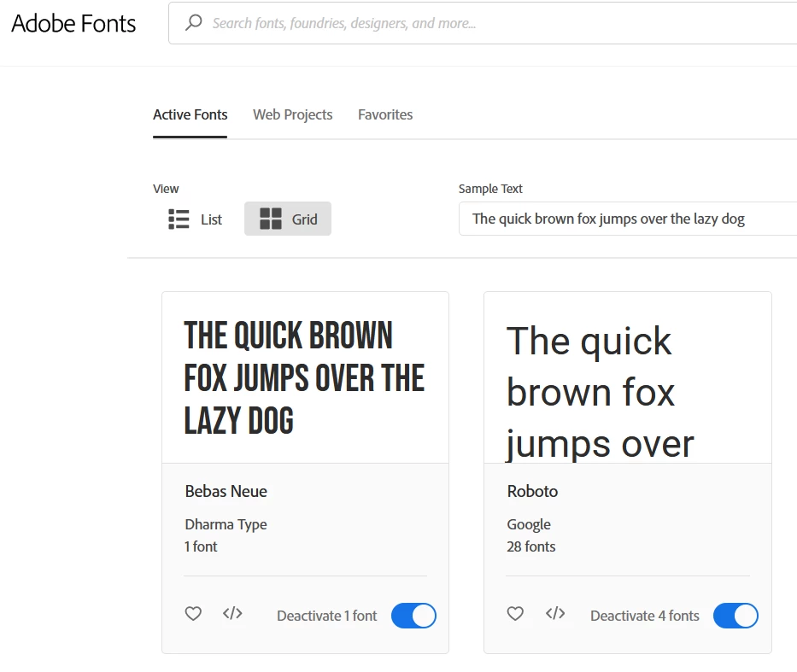
Task: Favorite Roboto with heart icon
Action: click(x=515, y=614)
